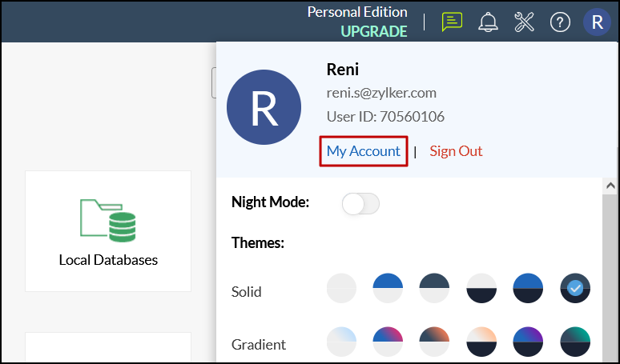Open the wrench and screwdriver settings icon
Screen dimensions: 620x364
[x=524, y=22]
